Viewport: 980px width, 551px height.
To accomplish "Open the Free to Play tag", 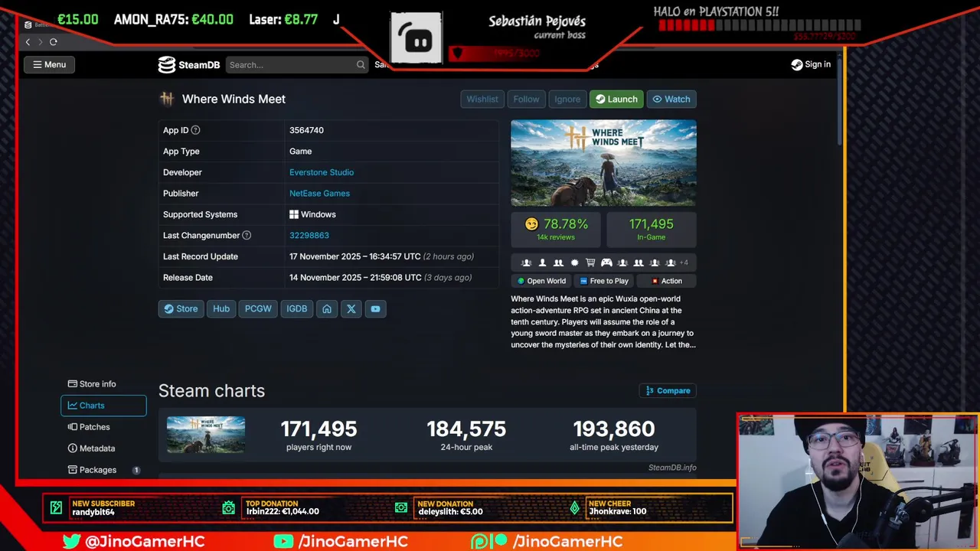I will pos(603,281).
